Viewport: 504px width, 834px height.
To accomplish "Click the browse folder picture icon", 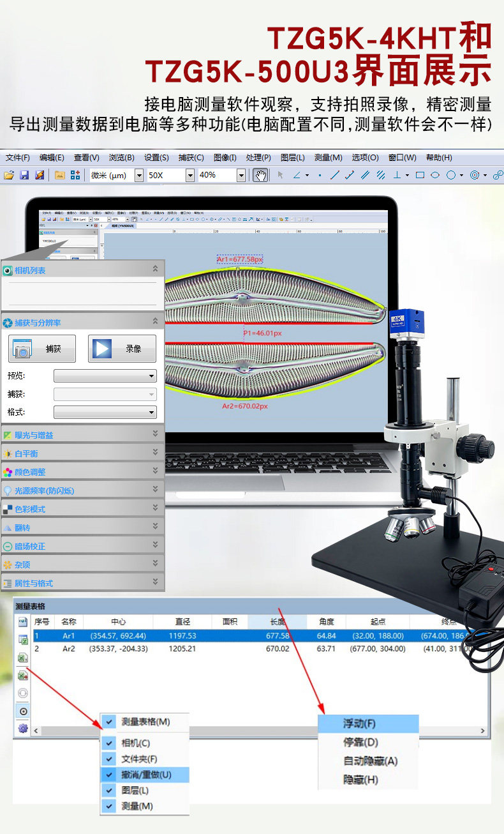I will click(x=59, y=175).
